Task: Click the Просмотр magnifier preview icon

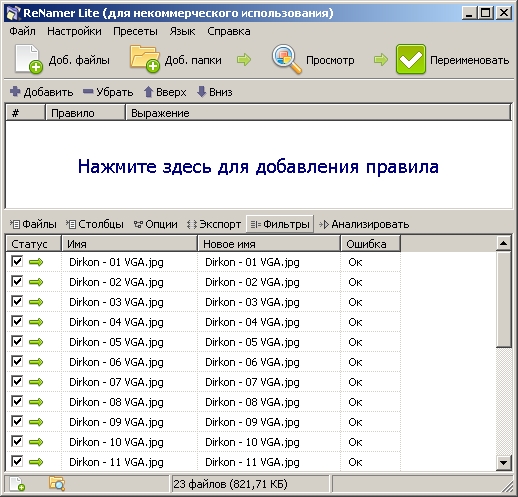Action: pos(286,59)
